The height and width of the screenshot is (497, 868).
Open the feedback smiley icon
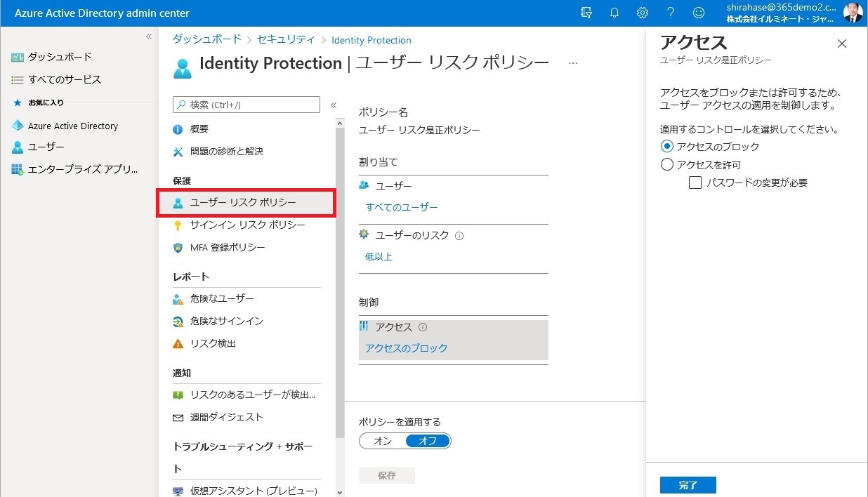(x=698, y=13)
